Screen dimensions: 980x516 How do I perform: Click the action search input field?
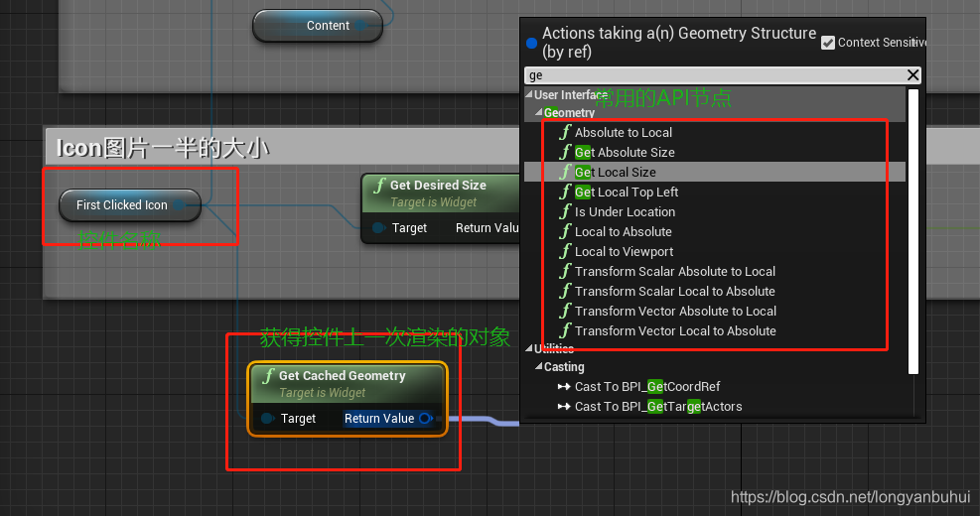pos(714,75)
